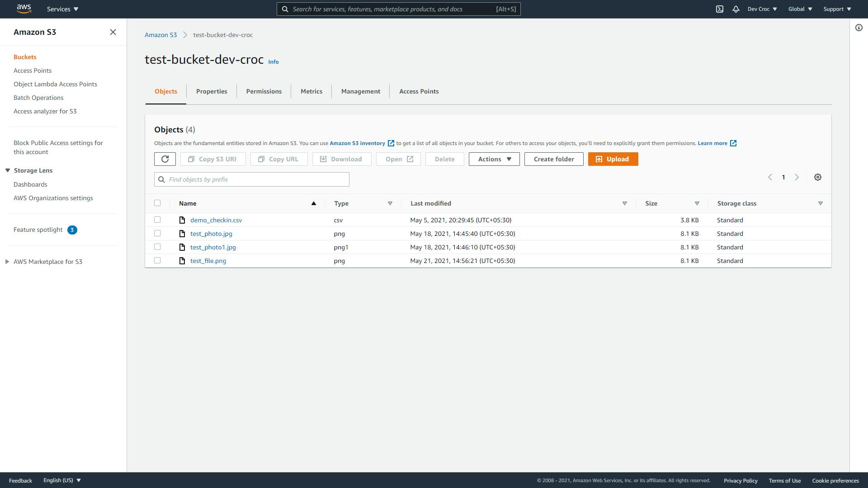Open the notifications bell icon

tap(736, 9)
